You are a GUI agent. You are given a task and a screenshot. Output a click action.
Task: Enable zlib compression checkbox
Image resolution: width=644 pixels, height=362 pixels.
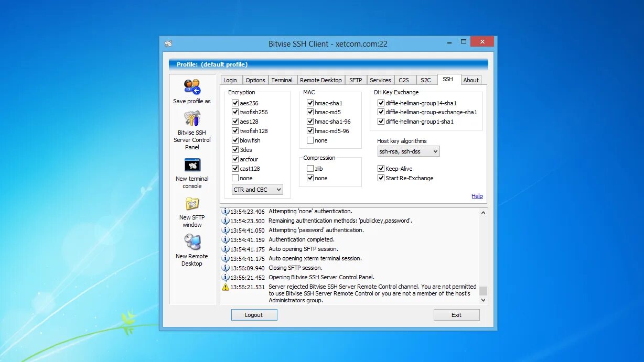[310, 169]
